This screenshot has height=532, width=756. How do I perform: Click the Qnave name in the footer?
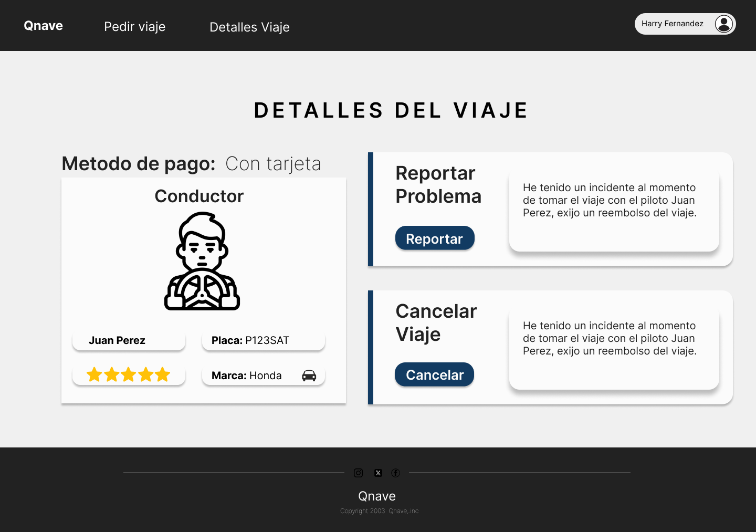pos(377,496)
